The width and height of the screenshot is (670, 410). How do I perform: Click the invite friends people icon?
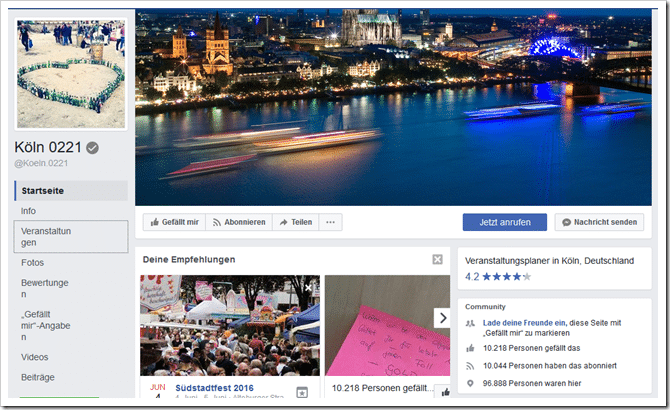pyautogui.click(x=470, y=323)
